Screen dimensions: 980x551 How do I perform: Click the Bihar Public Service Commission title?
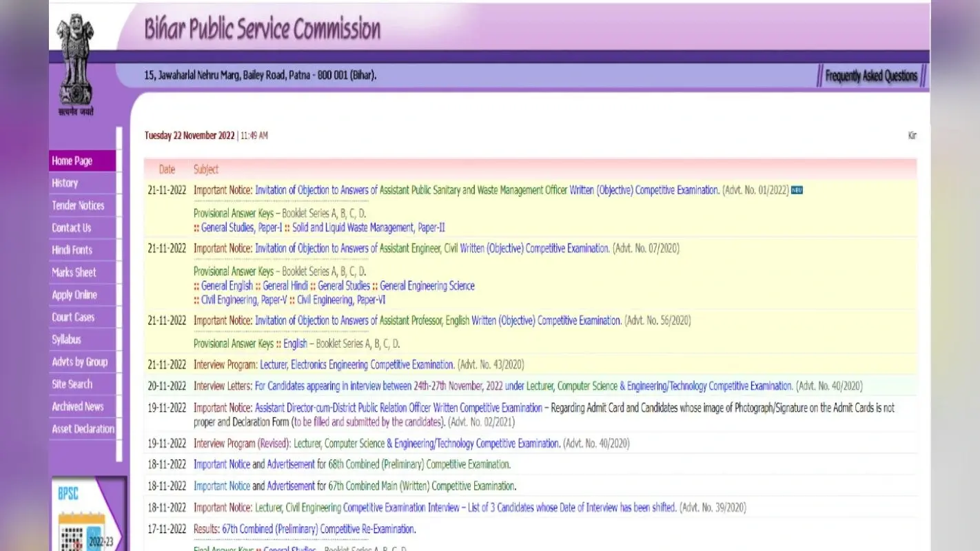(x=262, y=29)
